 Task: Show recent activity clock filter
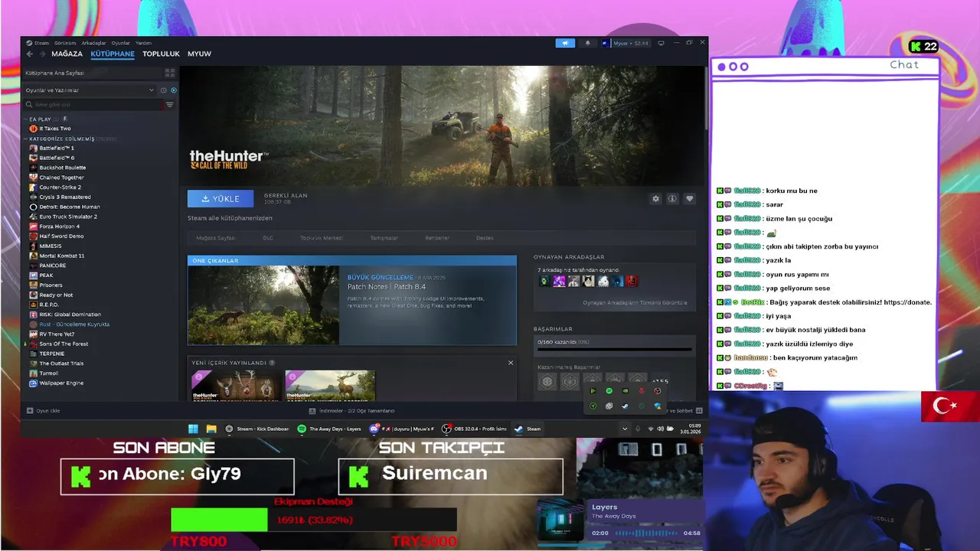point(163,90)
